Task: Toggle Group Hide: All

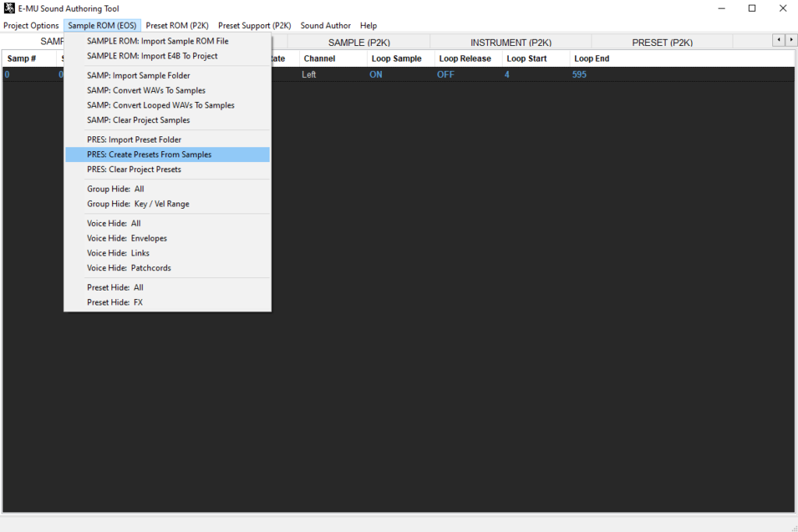Action: point(168,188)
